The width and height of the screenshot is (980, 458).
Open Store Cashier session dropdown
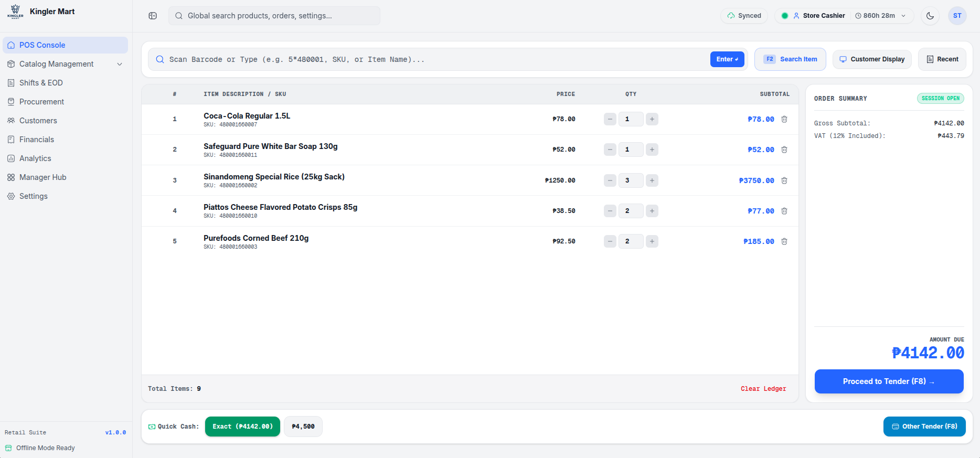(845, 16)
